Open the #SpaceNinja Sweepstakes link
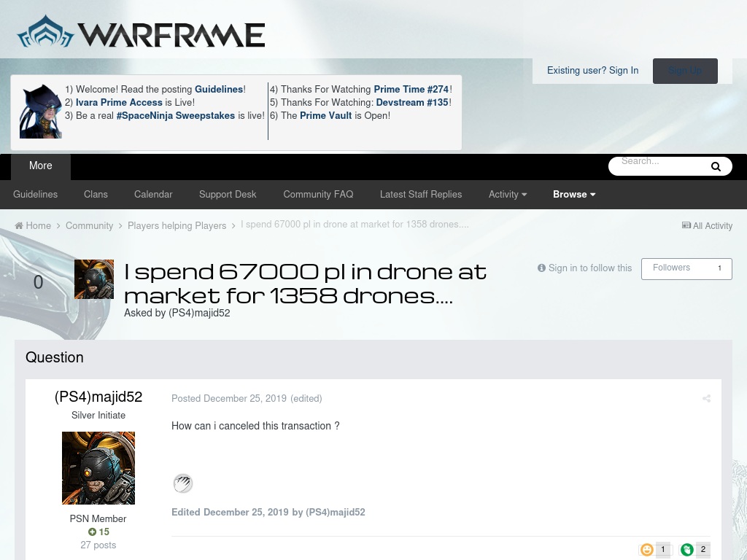Viewport: 747px width, 560px height. click(x=176, y=116)
